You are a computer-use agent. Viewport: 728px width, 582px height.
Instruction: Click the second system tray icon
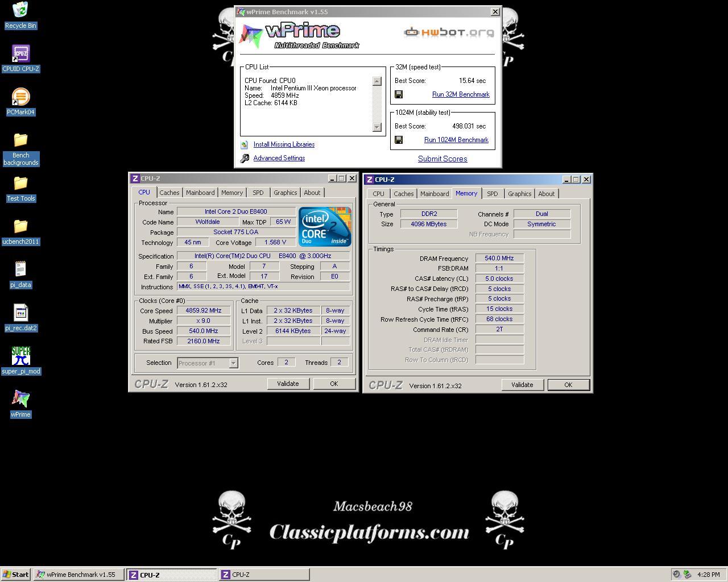click(687, 575)
